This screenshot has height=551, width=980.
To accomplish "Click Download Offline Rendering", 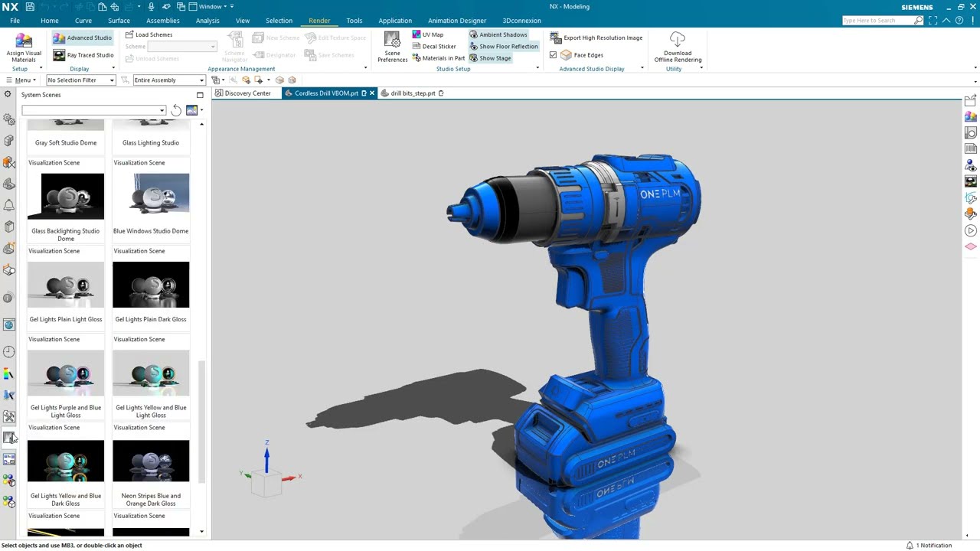I will click(678, 47).
